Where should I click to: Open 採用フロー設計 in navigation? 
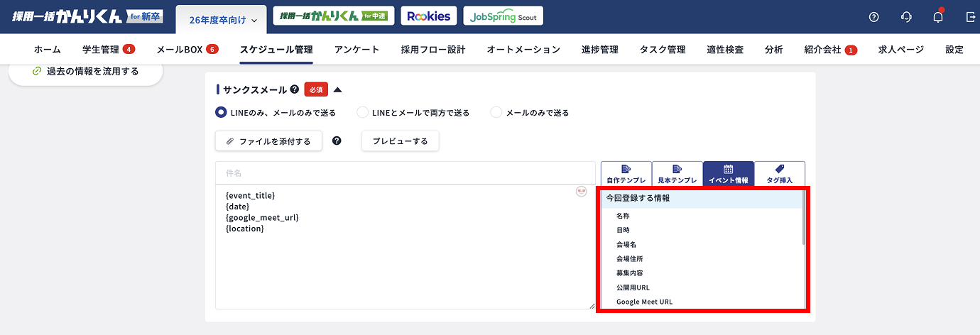tap(433, 50)
